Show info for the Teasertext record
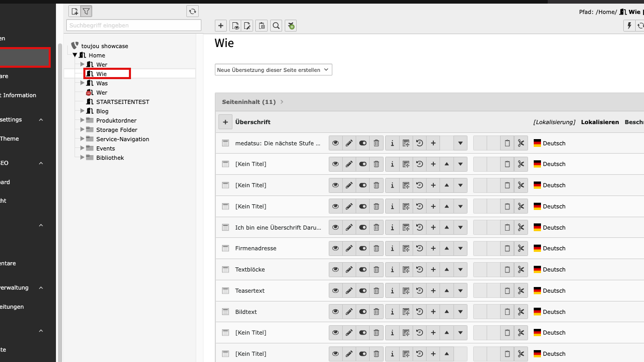The height and width of the screenshot is (362, 644). pos(392,291)
